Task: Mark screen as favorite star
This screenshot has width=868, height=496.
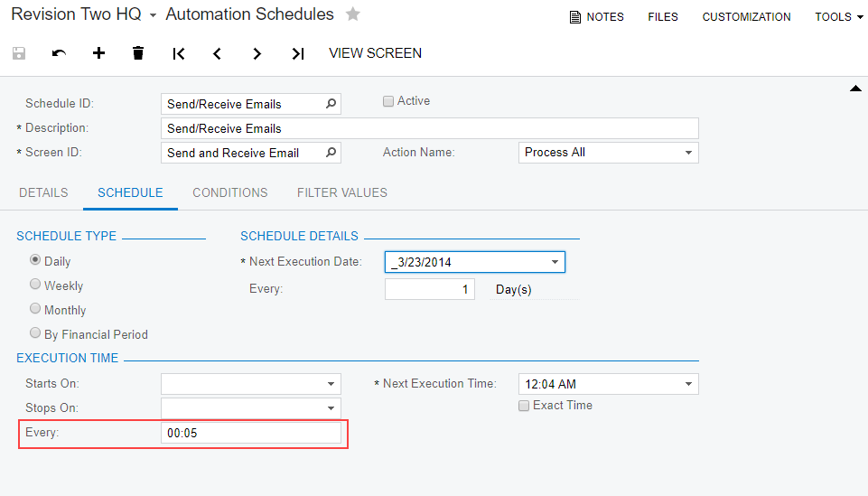Action: point(353,14)
